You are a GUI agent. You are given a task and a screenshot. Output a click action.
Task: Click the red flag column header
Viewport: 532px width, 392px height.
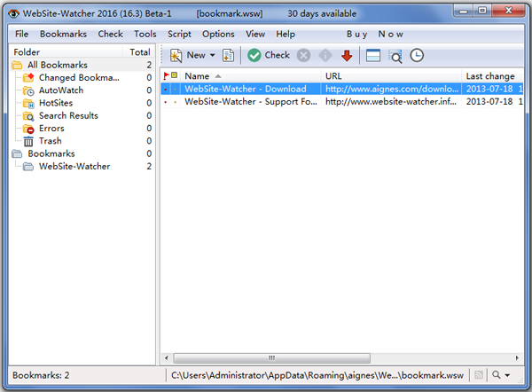166,75
